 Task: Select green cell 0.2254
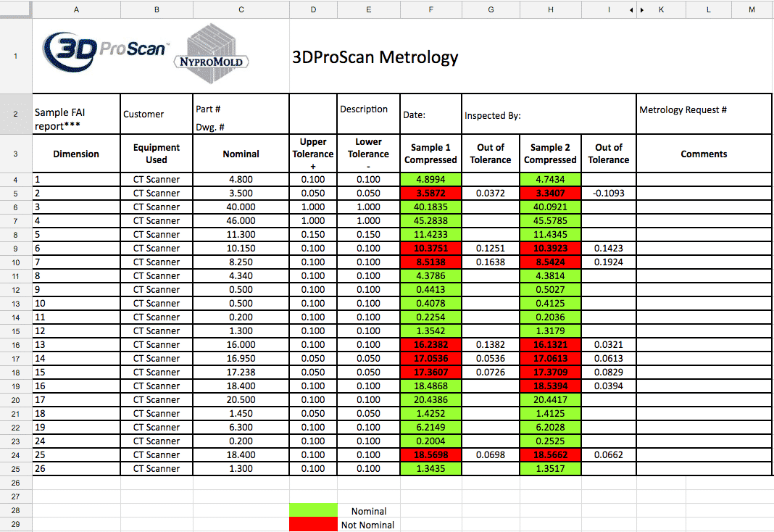[431, 317]
